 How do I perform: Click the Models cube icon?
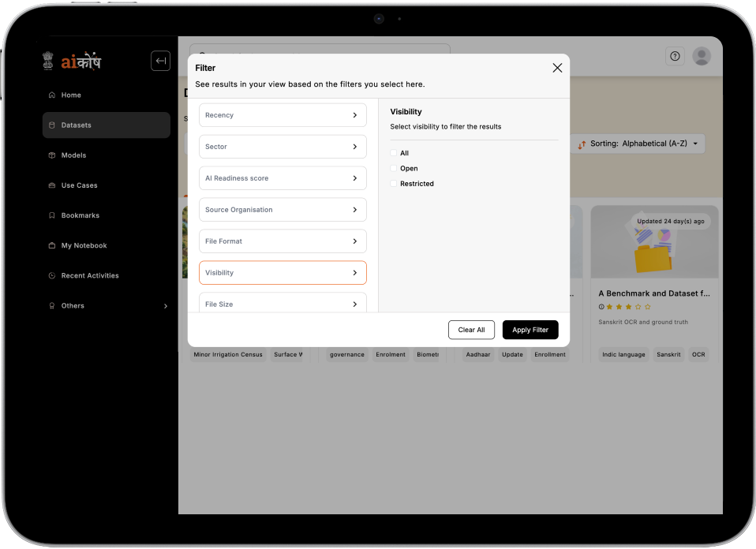point(52,155)
